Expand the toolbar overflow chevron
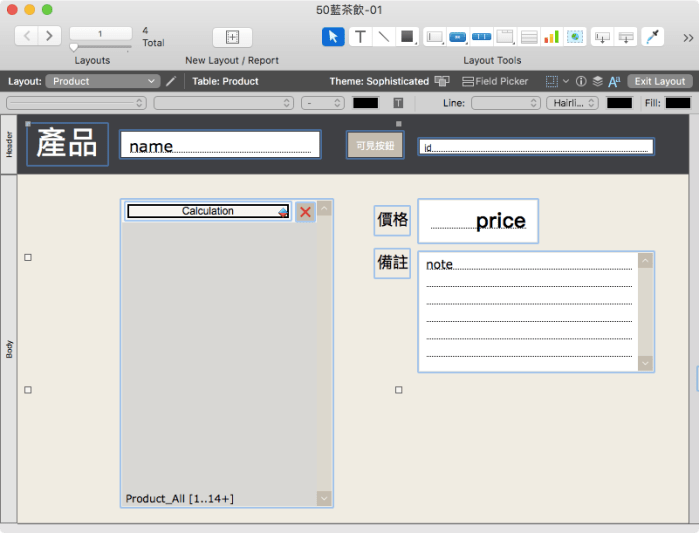The height and width of the screenshot is (533, 699). pyautogui.click(x=688, y=37)
